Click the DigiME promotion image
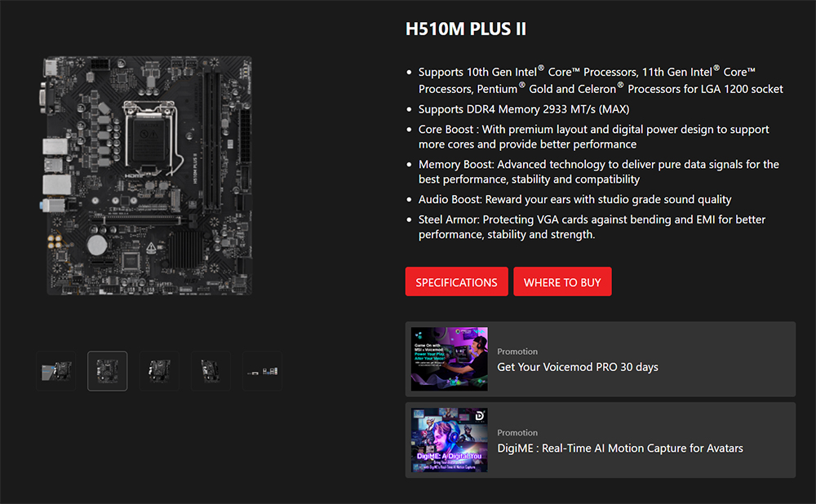816x504 pixels. 449,440
